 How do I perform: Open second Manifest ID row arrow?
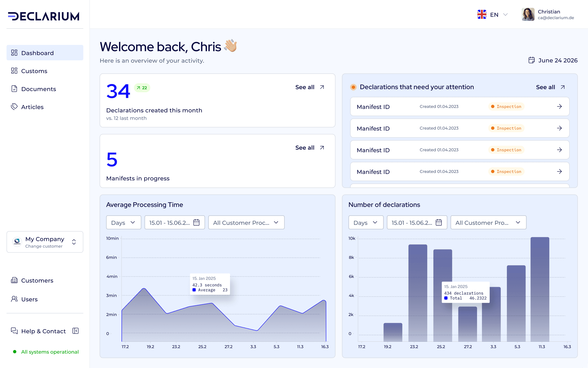559,128
